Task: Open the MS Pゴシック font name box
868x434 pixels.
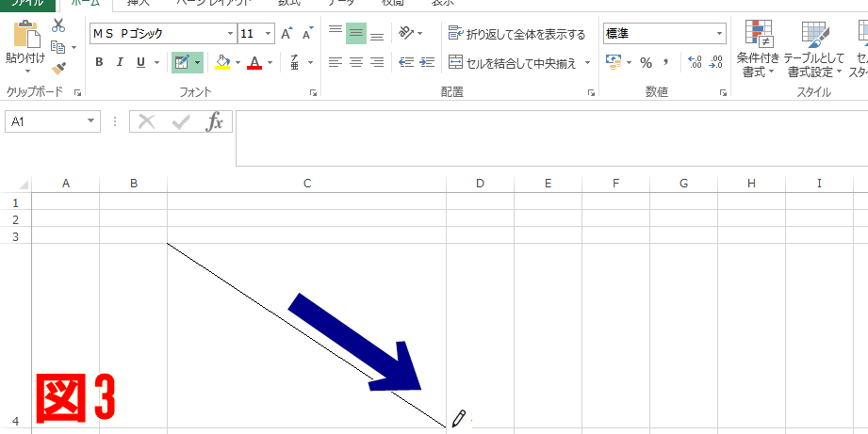Action: [163, 34]
